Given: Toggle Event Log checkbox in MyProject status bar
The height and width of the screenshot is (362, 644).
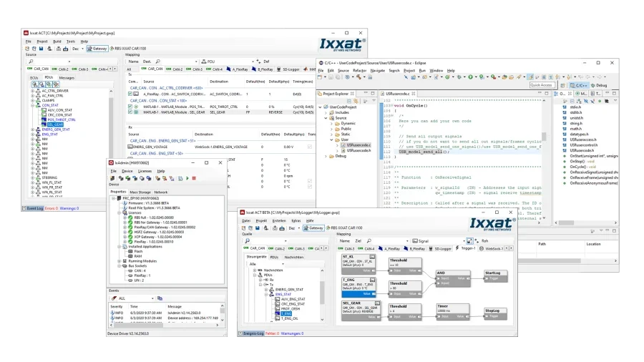Looking at the screenshot, I should point(24,208).
